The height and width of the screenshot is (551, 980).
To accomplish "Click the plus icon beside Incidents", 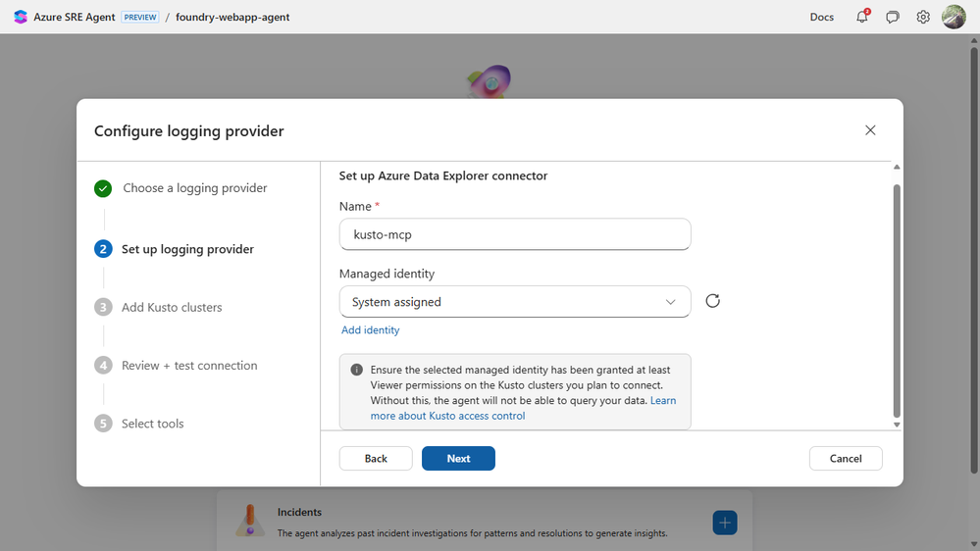I will [x=725, y=523].
